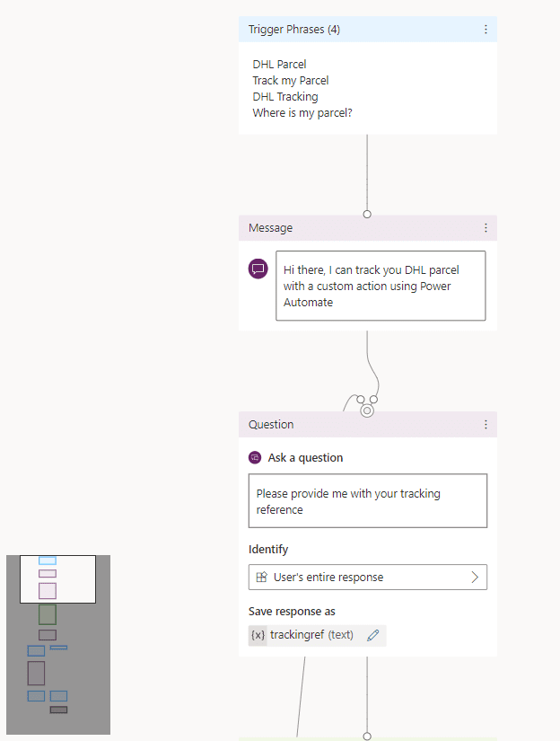The width and height of the screenshot is (560, 741).
Task: Click the {x} variable icon on trackingref
Action: 258,635
